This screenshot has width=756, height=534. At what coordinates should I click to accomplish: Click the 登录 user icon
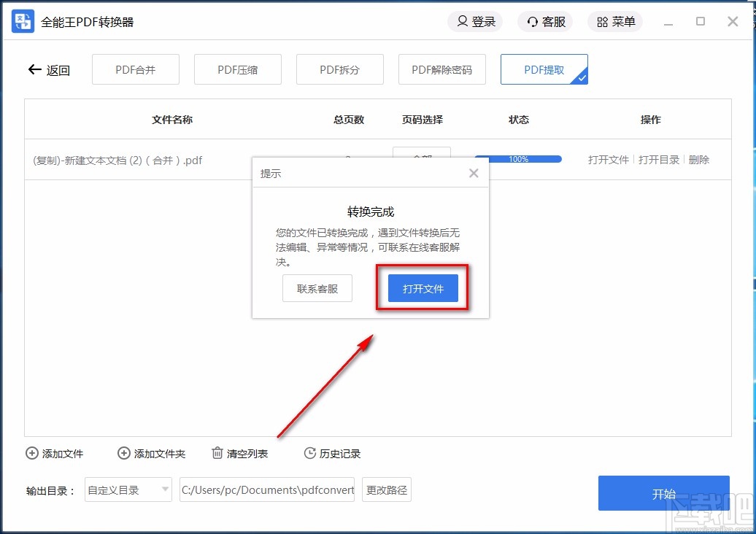pos(463,21)
